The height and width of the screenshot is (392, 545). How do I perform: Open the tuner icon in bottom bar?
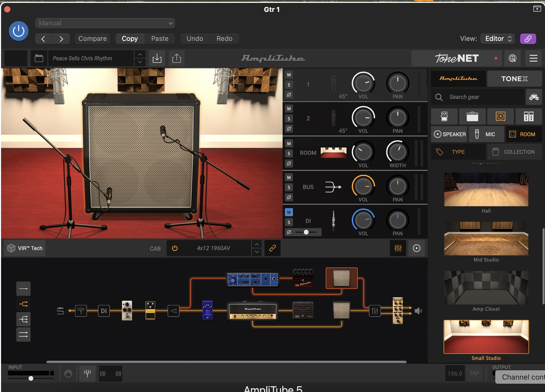pos(87,373)
